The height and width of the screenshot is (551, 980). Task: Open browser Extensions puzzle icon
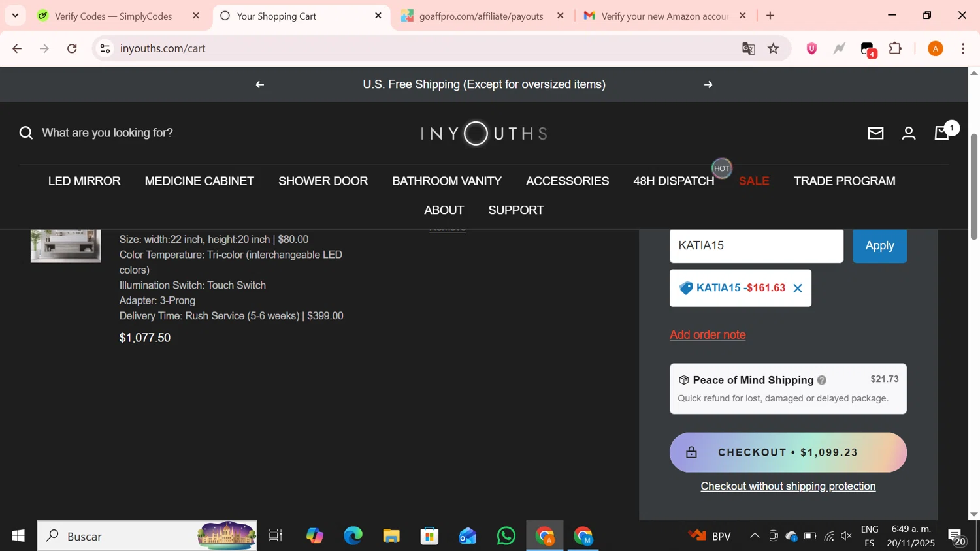click(x=896, y=48)
